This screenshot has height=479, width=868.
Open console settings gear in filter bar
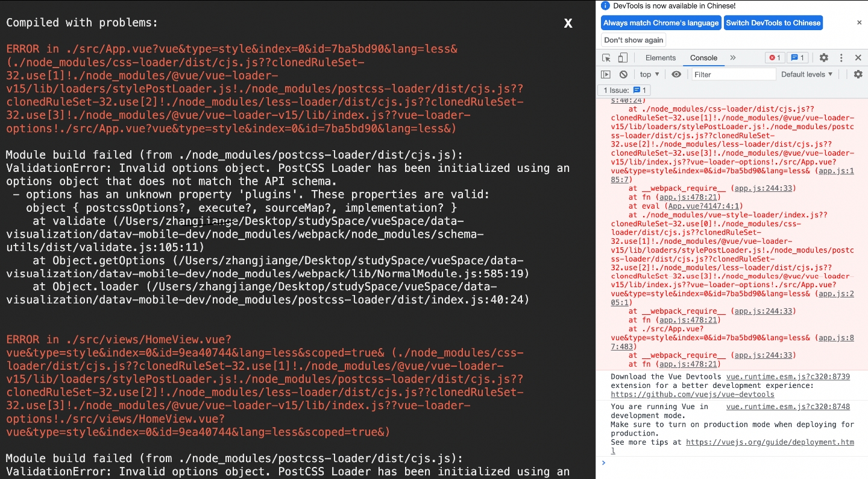click(858, 74)
